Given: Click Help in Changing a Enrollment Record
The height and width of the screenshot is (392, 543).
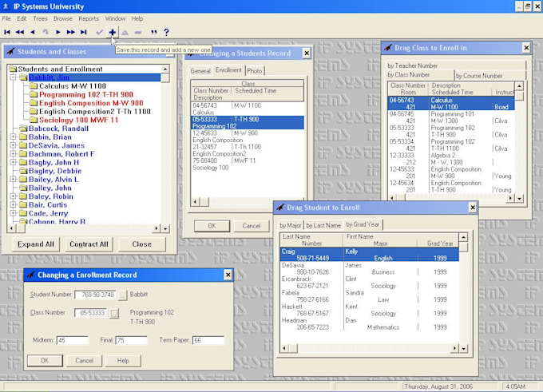Looking at the screenshot, I should (123, 361).
